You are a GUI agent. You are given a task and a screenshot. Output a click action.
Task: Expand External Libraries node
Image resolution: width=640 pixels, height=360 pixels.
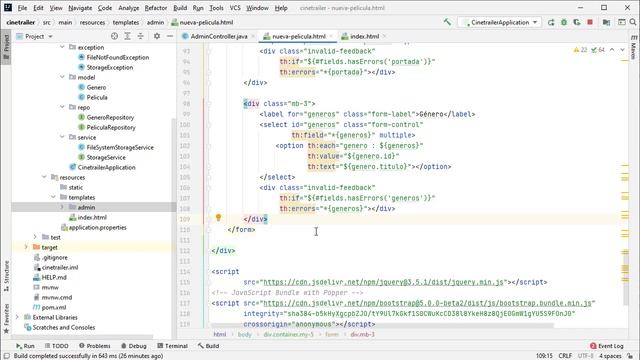17,317
